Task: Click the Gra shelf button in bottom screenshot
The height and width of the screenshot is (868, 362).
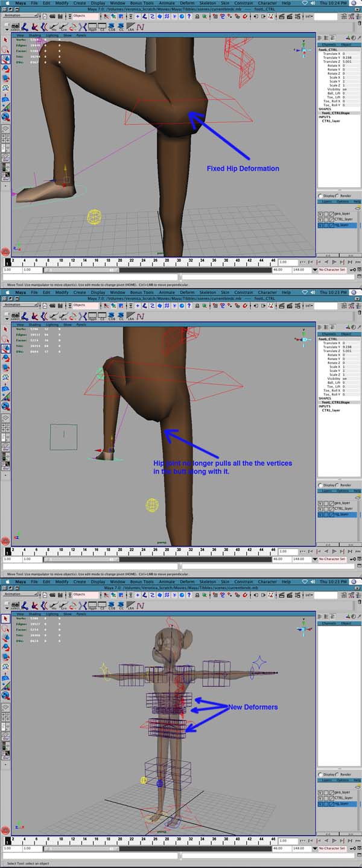Action: (x=63, y=605)
